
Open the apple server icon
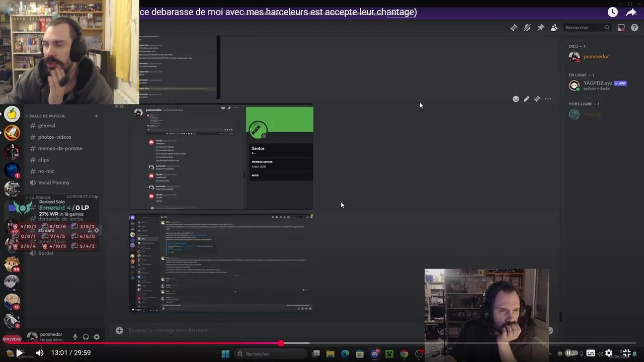coord(12,114)
